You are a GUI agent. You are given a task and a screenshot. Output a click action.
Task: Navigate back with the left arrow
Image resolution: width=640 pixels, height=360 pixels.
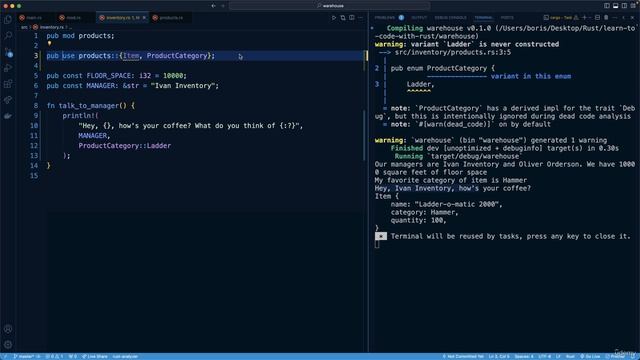click(x=213, y=6)
